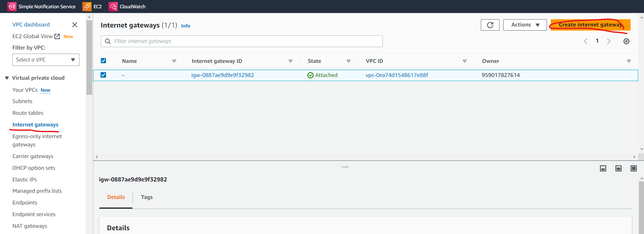Viewport: 644px width, 234px height.
Task: Collapse the Virtual private cloud section
Action: pyautogui.click(x=7, y=78)
